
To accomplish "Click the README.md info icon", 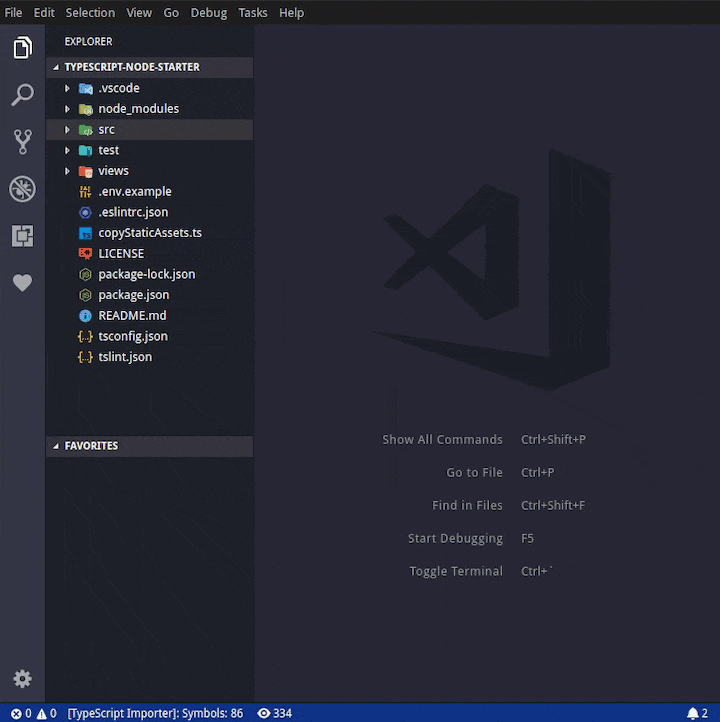I will (85, 316).
